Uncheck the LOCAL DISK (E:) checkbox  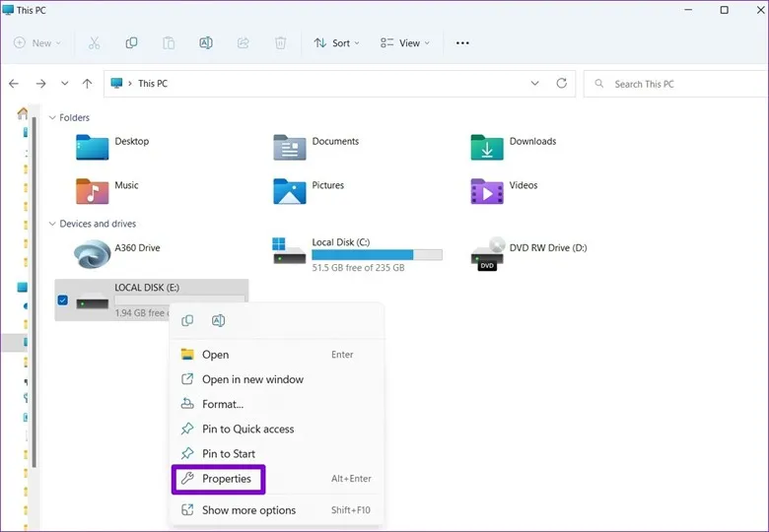click(x=63, y=299)
